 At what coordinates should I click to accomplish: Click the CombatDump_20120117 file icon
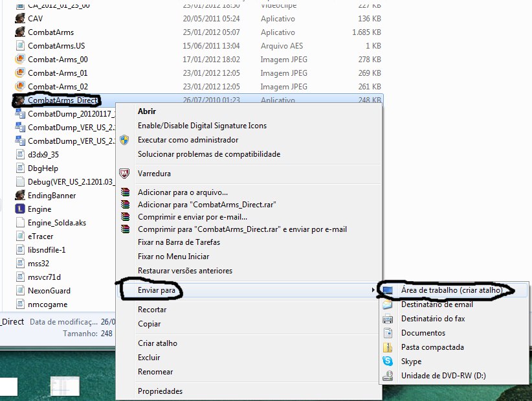(20, 114)
